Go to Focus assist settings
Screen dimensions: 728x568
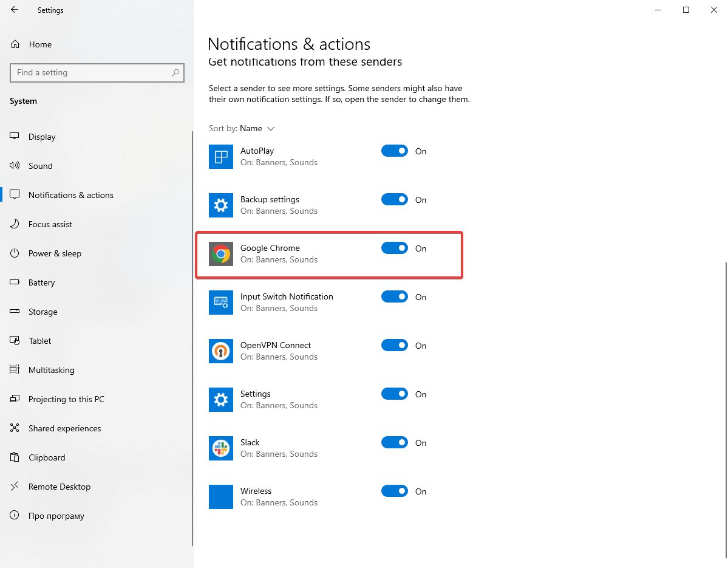[50, 224]
